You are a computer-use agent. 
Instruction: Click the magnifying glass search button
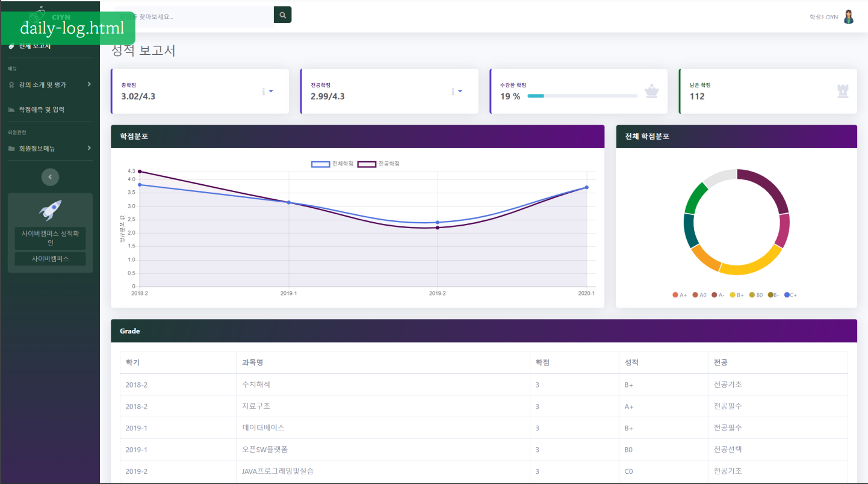point(282,15)
